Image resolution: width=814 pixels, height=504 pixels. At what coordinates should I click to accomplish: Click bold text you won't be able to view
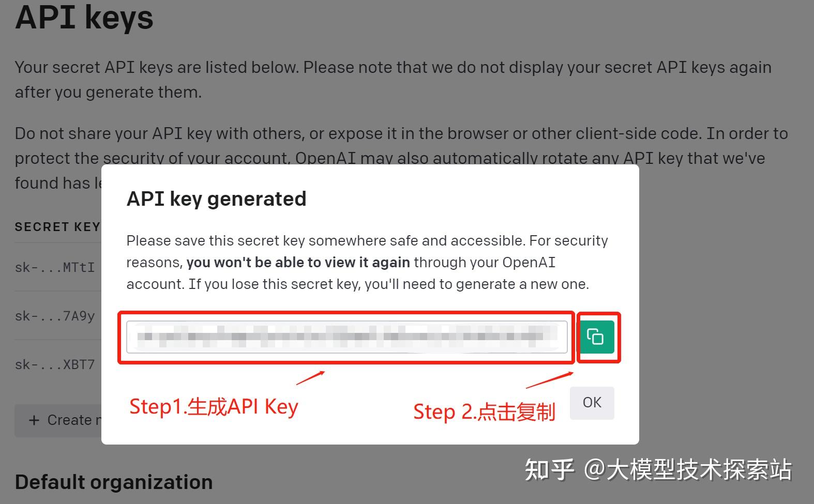click(x=298, y=263)
